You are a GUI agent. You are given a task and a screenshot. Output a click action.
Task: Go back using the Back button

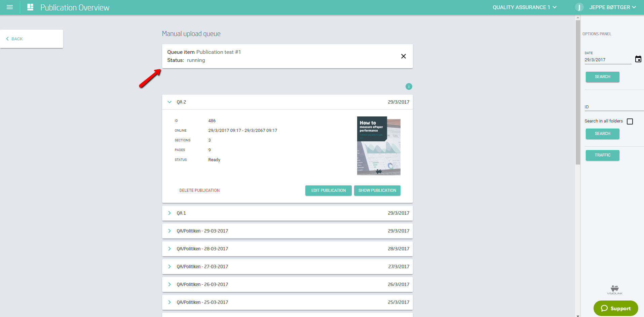tap(15, 39)
